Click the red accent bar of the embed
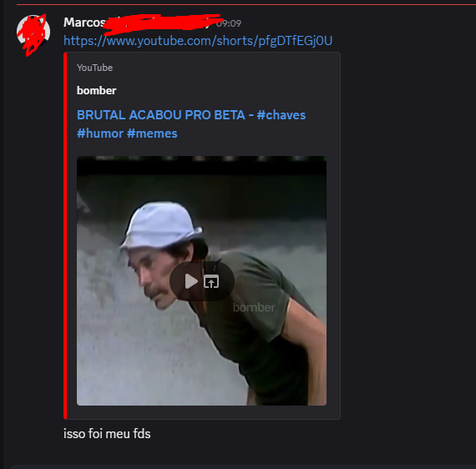 click(x=65, y=235)
